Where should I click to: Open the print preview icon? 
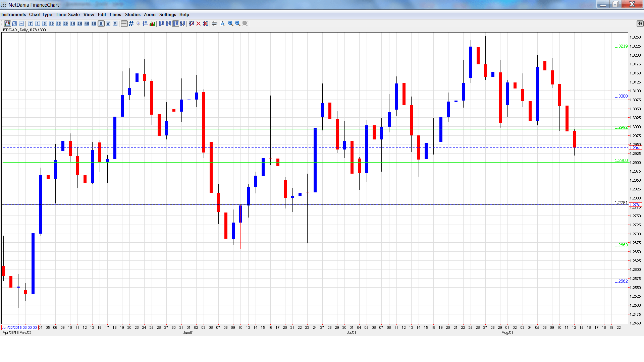(x=222, y=23)
